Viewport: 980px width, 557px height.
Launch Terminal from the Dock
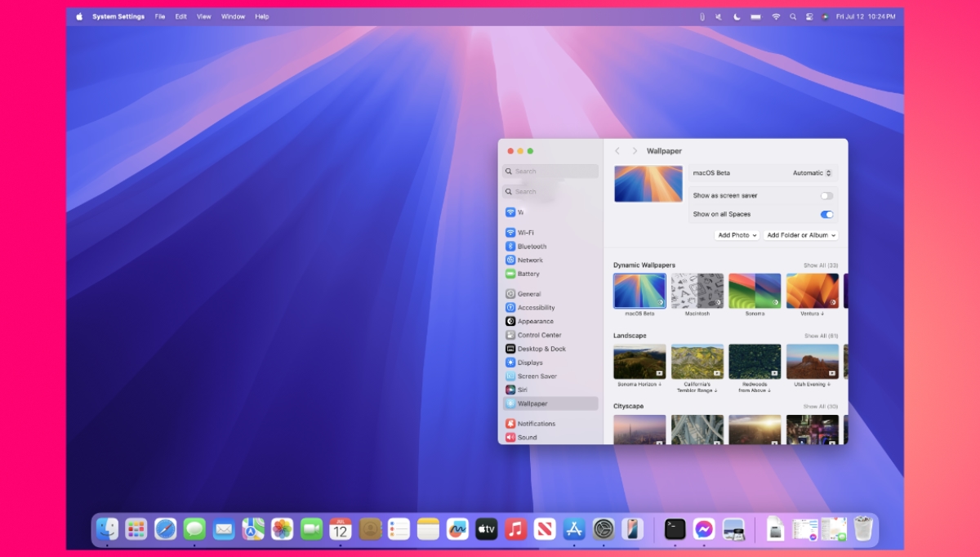tap(675, 529)
